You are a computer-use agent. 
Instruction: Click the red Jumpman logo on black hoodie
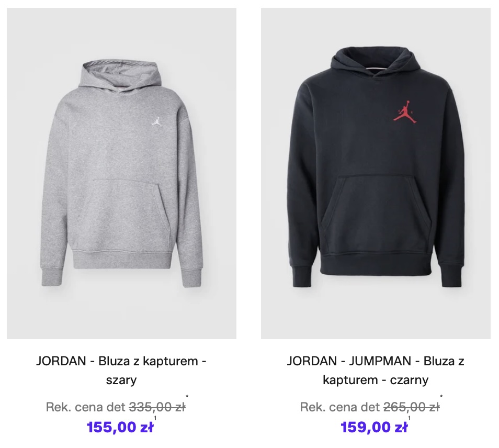(405, 112)
